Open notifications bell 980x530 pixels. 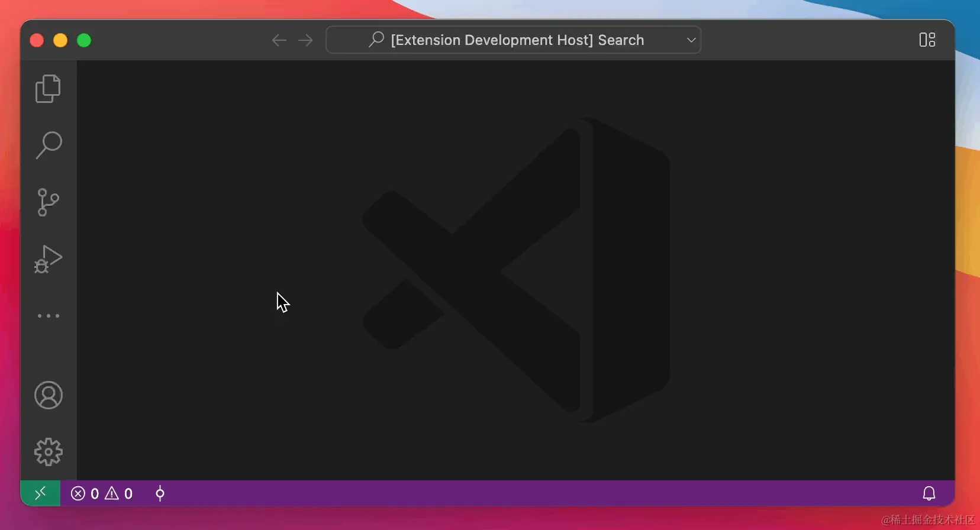point(929,493)
